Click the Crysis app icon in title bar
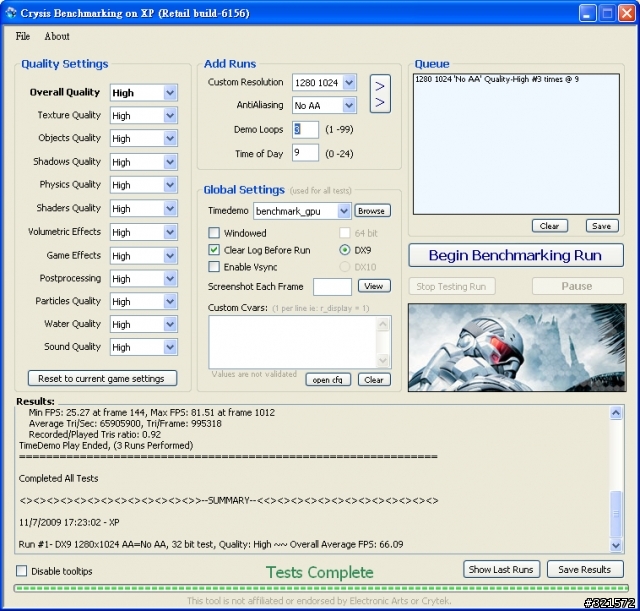Image resolution: width=640 pixels, height=611 pixels. [11, 13]
